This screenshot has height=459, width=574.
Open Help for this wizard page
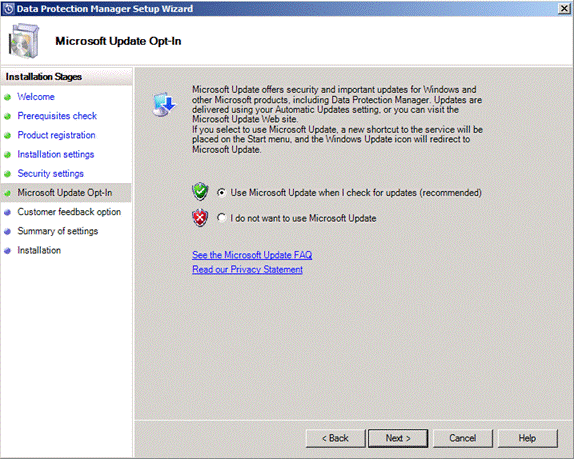tap(528, 438)
